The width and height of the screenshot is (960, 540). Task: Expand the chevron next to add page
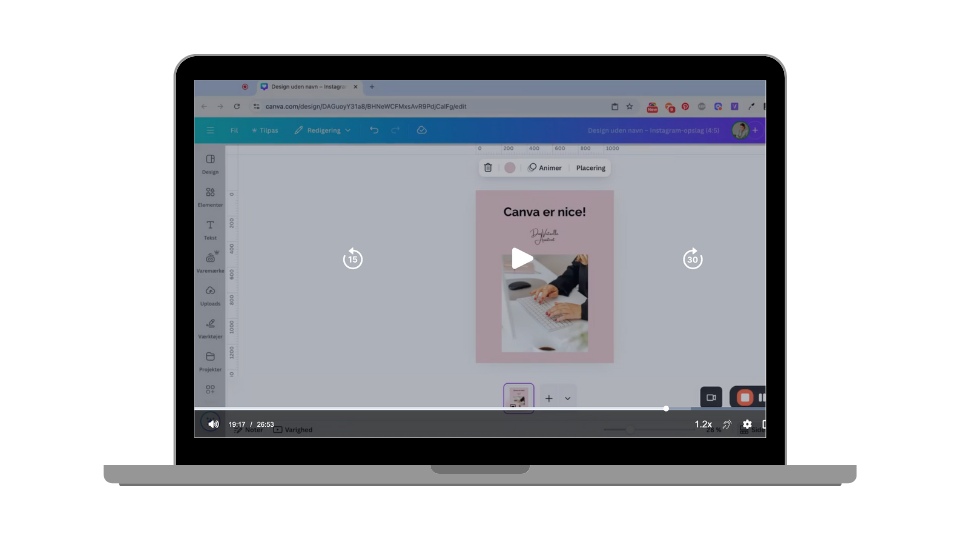pyautogui.click(x=568, y=398)
